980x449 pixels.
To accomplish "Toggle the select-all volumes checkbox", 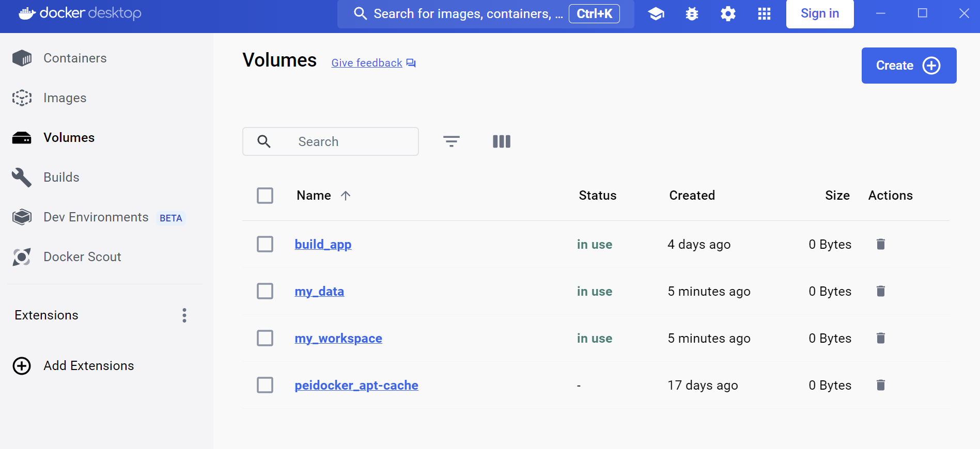I will tap(265, 196).
